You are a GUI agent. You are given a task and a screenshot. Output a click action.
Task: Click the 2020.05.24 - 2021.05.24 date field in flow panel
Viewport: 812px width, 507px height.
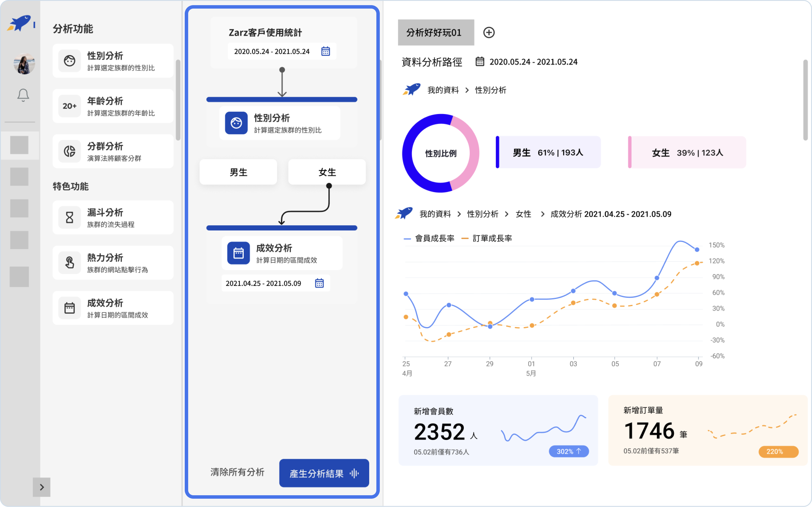pos(282,51)
